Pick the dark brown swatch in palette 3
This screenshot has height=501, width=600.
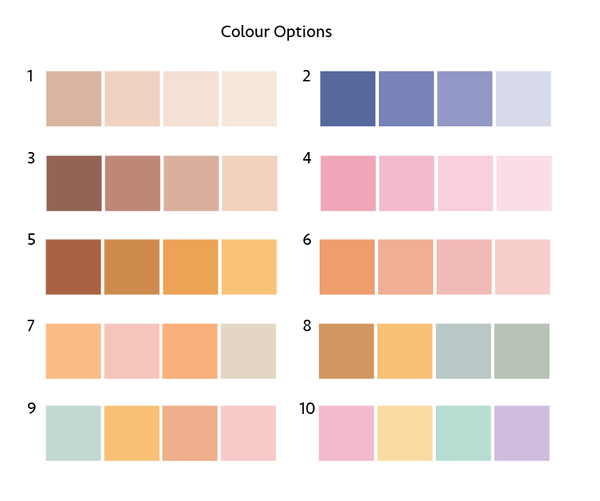pyautogui.click(x=73, y=183)
